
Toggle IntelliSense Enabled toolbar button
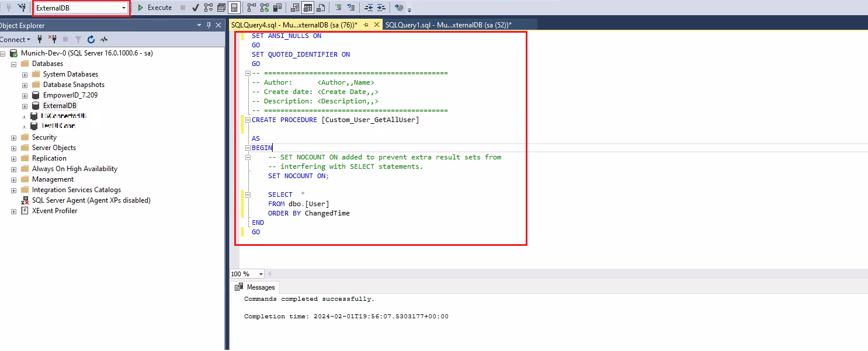tap(234, 8)
